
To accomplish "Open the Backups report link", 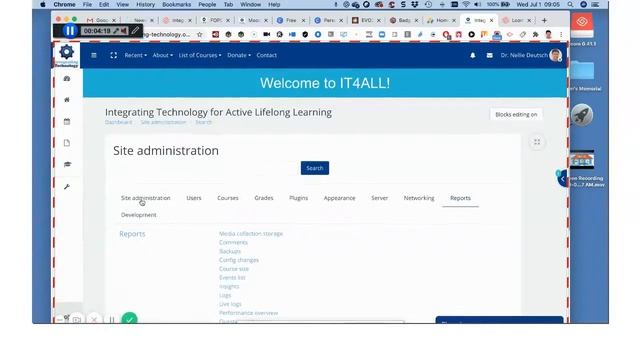I will [230, 251].
